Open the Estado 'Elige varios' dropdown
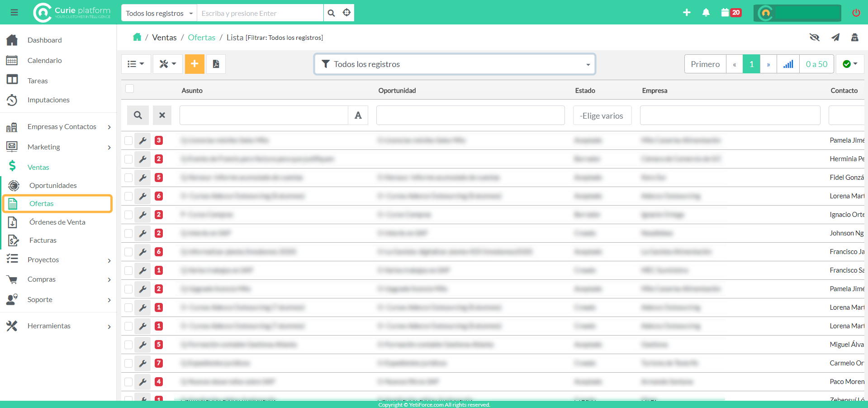Screen dimensions: 868x408 click(x=602, y=116)
